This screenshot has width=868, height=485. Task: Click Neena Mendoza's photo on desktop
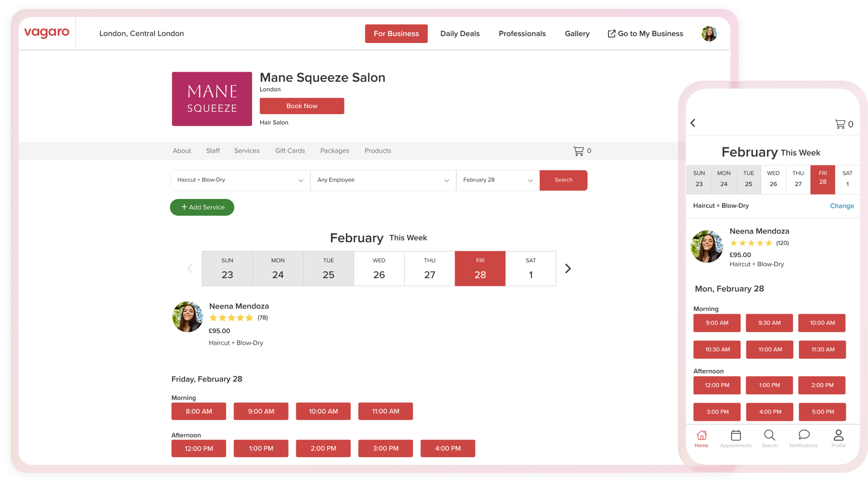(188, 317)
